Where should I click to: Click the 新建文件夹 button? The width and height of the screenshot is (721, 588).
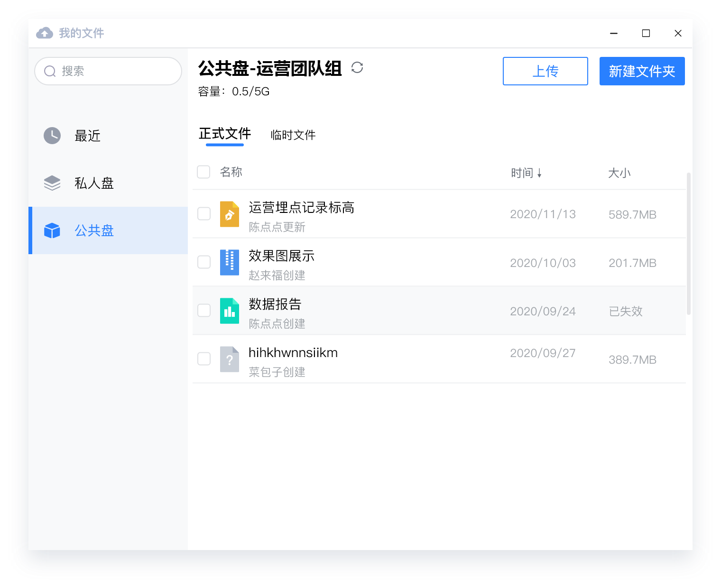(642, 71)
